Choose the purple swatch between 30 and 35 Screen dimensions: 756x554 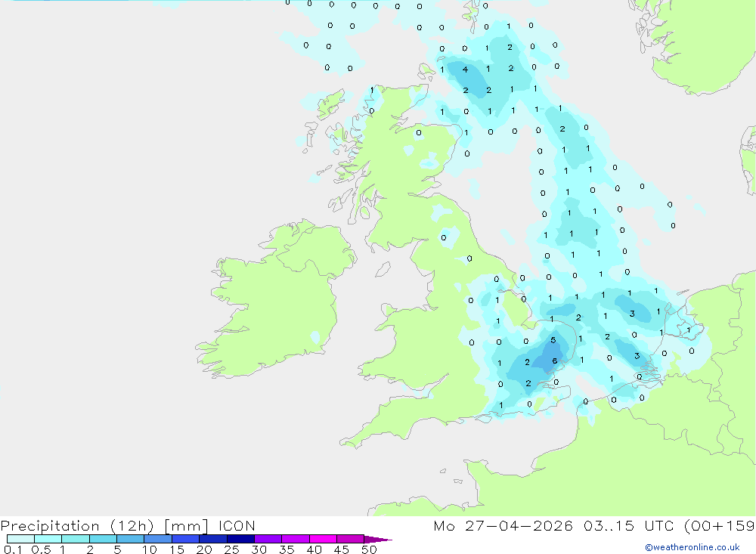(x=268, y=539)
